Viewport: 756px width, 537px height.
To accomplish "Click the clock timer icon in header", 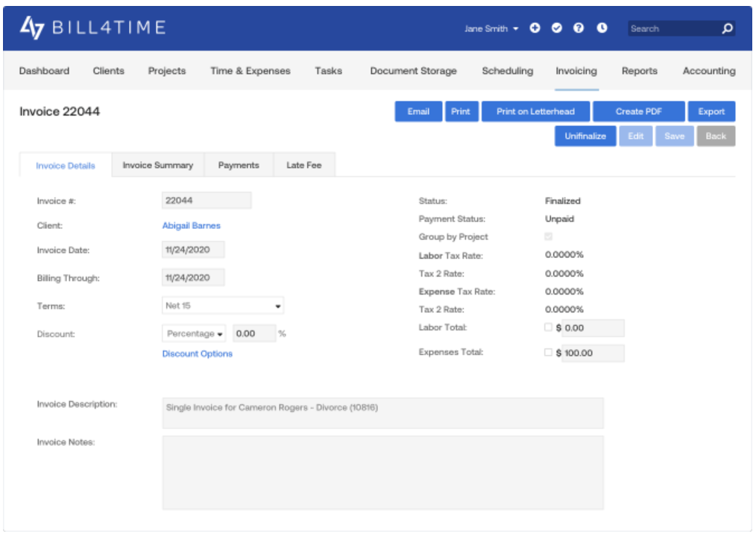I will tap(602, 28).
